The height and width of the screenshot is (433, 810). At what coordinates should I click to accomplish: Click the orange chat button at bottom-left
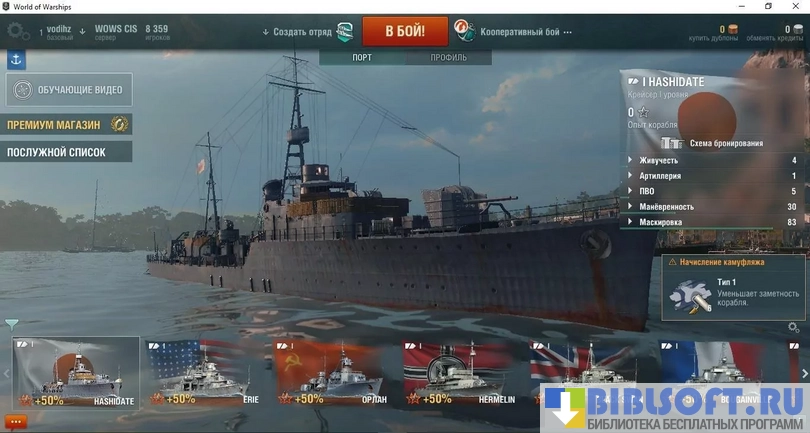click(x=16, y=422)
